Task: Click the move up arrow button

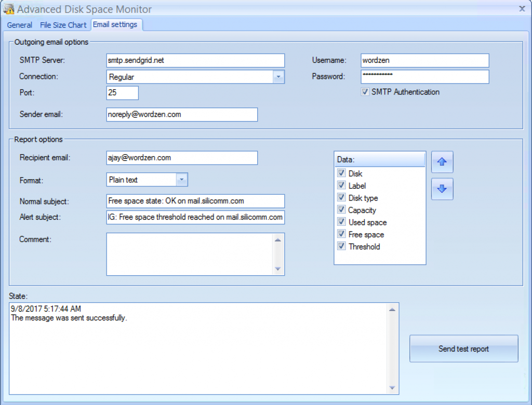Action: 442,162
